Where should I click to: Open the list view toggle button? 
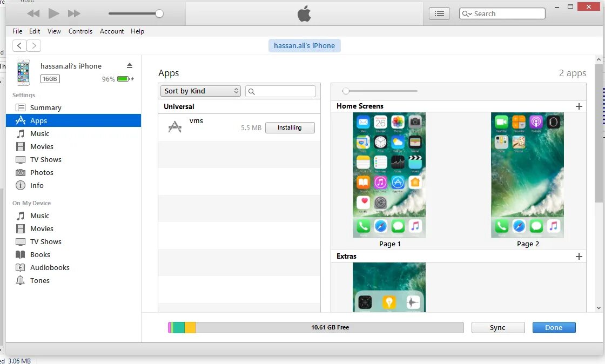click(439, 14)
